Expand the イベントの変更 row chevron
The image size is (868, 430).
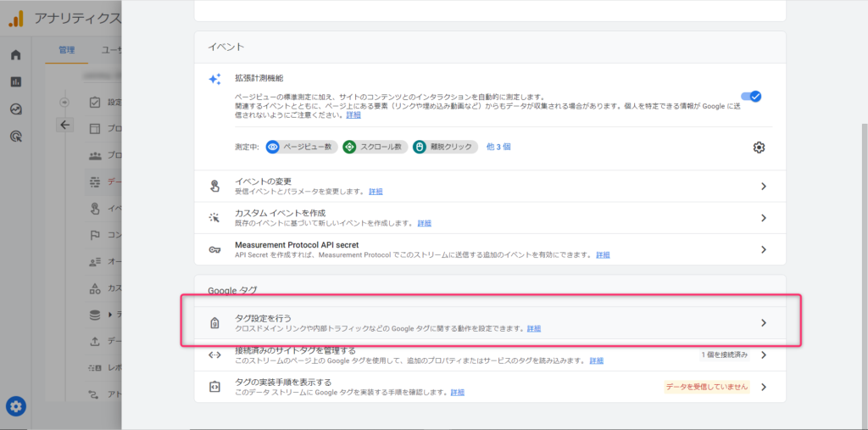coord(764,187)
